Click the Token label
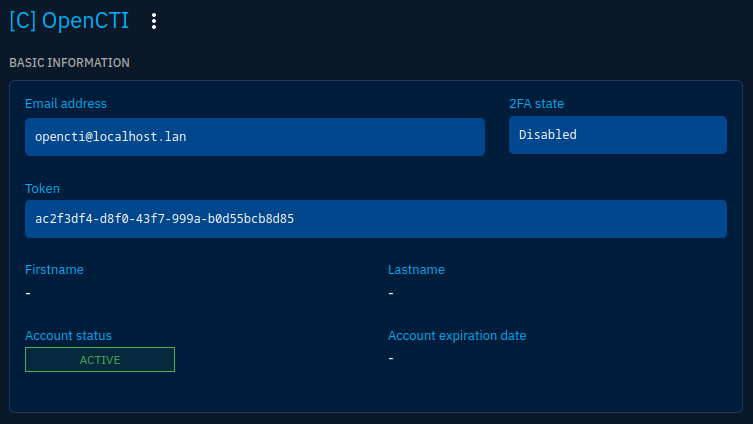 [x=43, y=188]
